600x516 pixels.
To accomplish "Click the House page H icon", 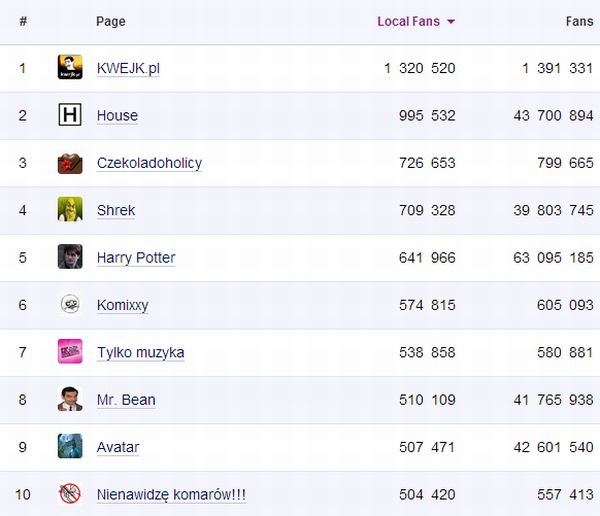I will click(x=70, y=115).
